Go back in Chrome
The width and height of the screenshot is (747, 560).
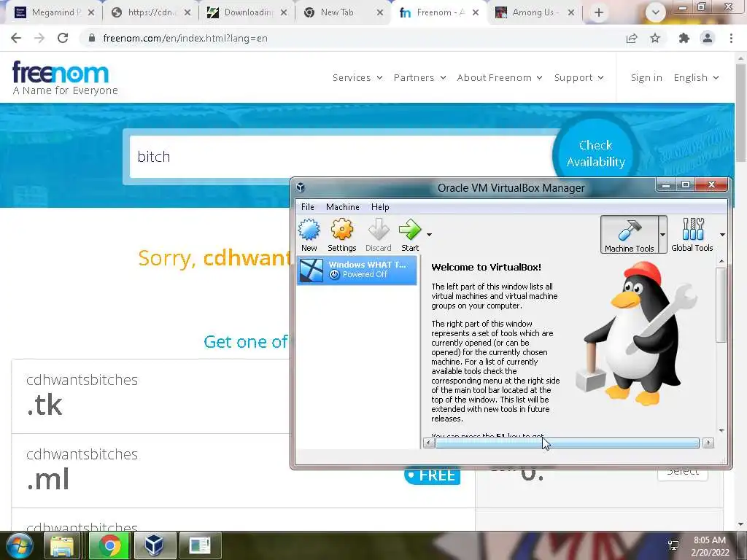(x=16, y=38)
